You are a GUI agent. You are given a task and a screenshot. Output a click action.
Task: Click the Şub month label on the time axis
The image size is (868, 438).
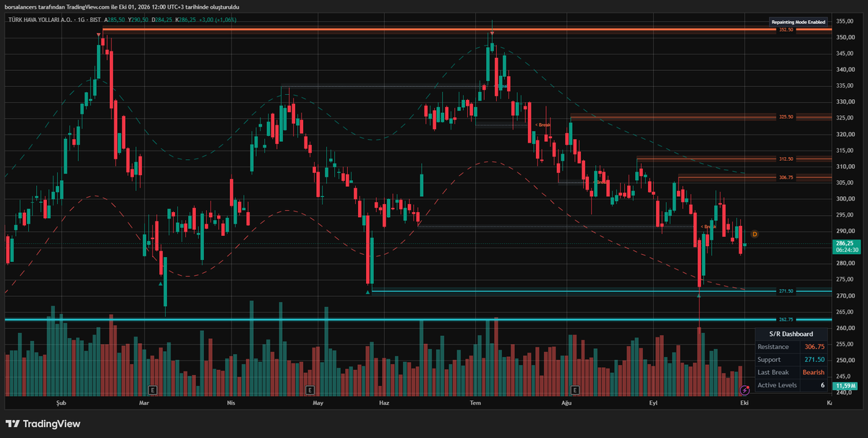pyautogui.click(x=60, y=401)
